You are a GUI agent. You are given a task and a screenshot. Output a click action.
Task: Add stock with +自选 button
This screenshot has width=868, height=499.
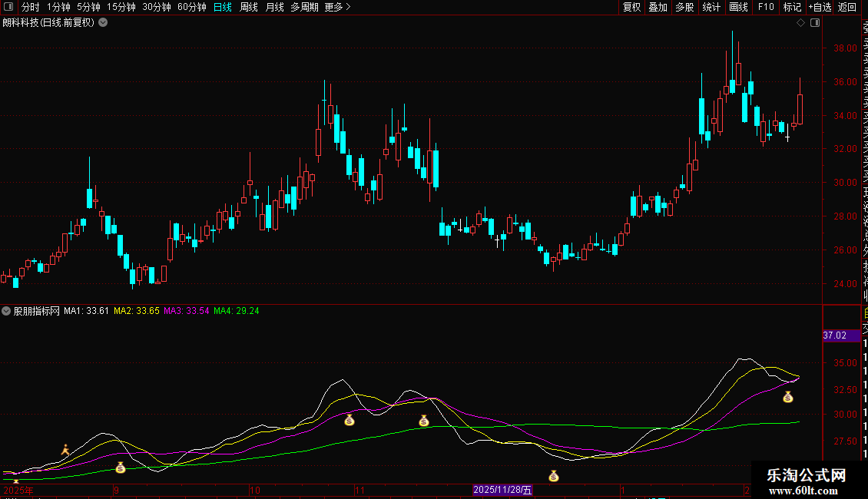pos(820,7)
